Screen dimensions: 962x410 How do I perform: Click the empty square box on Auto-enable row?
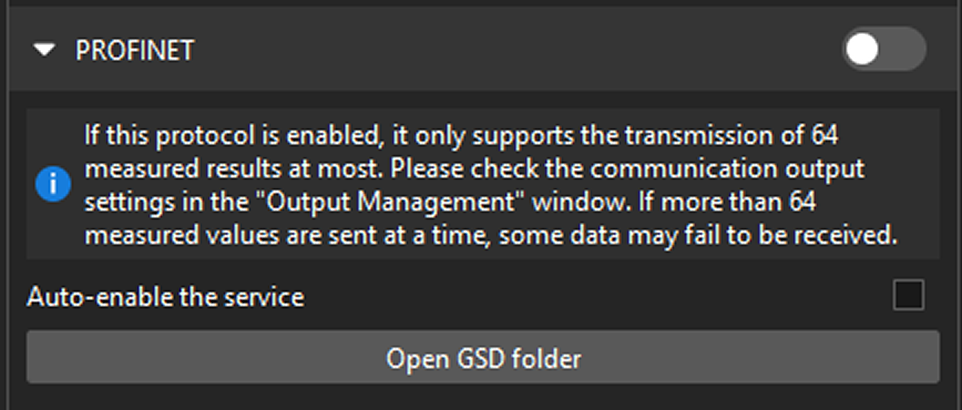click(908, 296)
